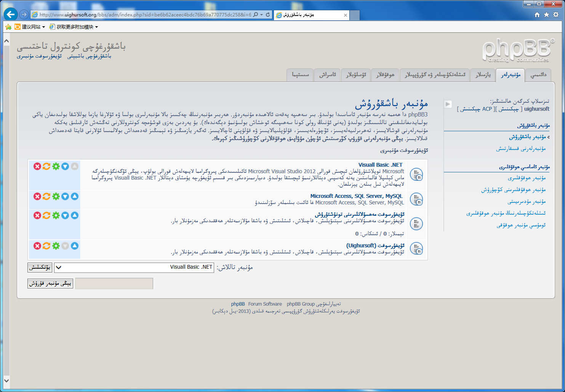Expand the 获取更多附加模块 dropdown
The width and height of the screenshot is (565, 392).
coord(96,27)
